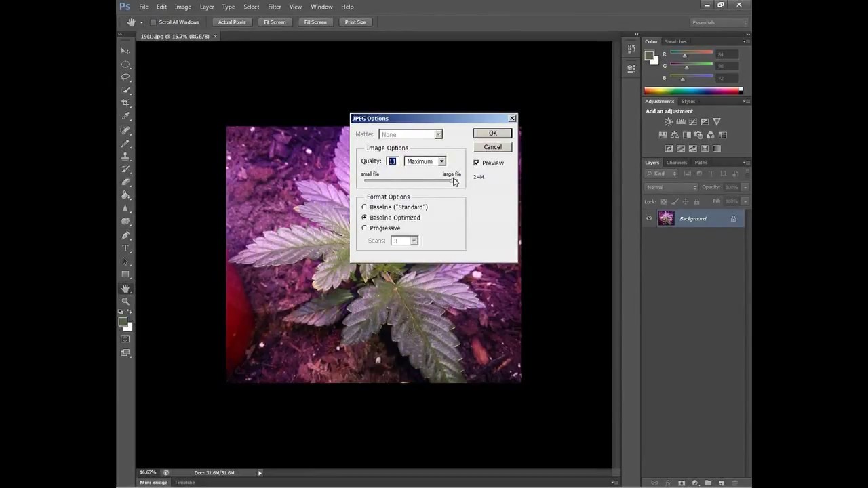Select the Rectangle shape tool
868x488 pixels.
coord(125,274)
